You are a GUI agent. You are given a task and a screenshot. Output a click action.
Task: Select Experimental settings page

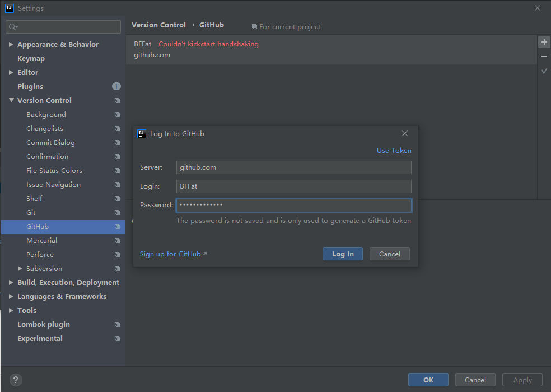[x=40, y=339]
